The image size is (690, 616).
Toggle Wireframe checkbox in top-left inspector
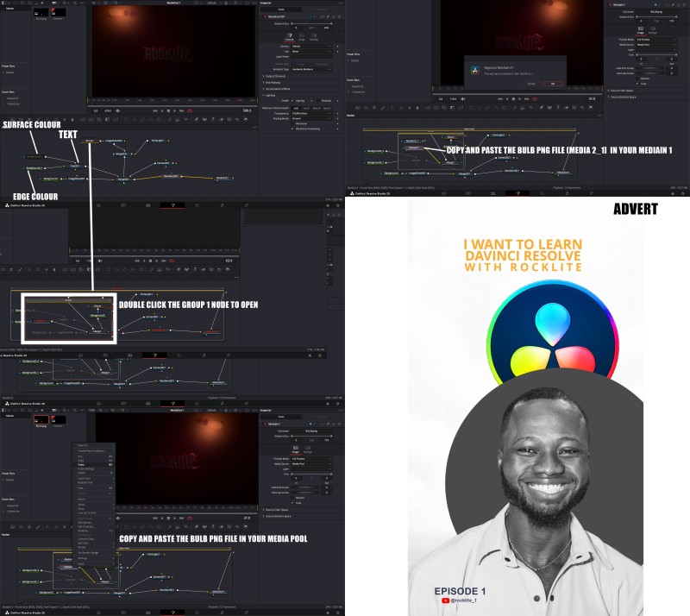[292, 123]
